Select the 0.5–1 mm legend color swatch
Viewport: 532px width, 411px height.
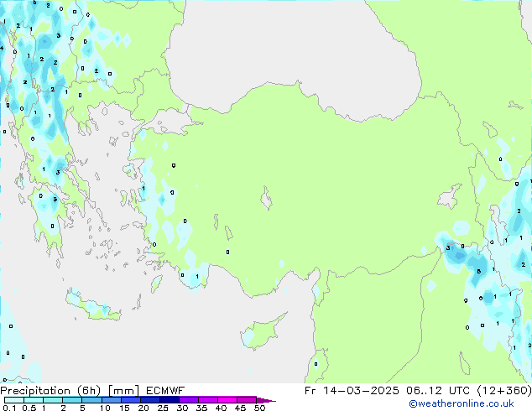tap(34, 400)
